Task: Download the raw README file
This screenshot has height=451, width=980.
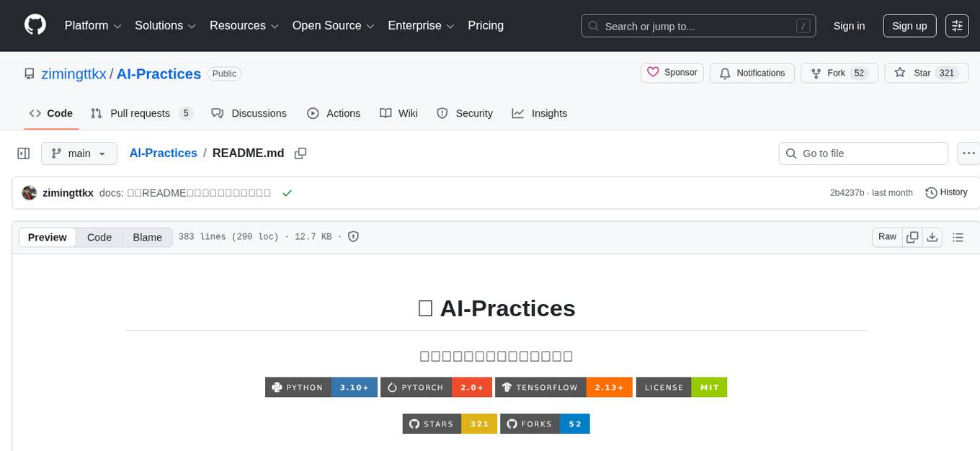Action: [x=932, y=236]
